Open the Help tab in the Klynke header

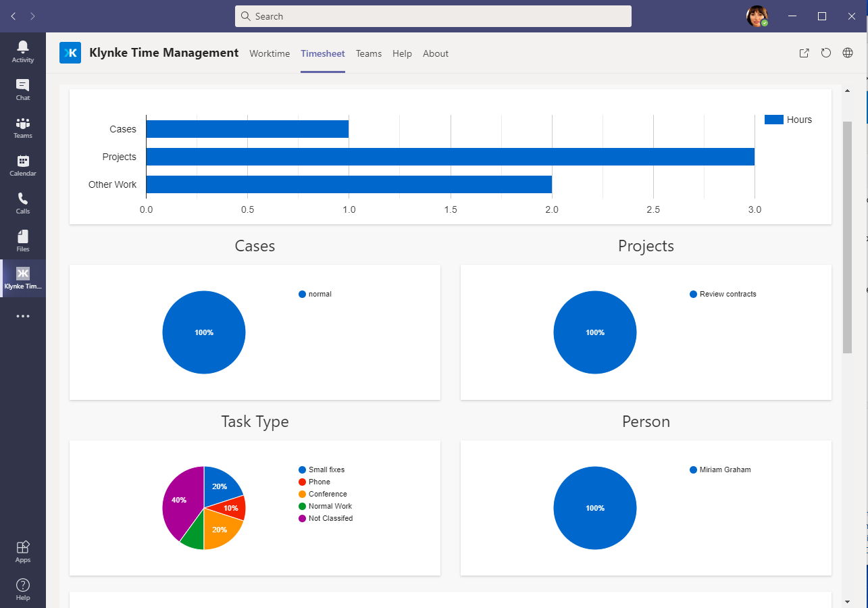point(402,53)
